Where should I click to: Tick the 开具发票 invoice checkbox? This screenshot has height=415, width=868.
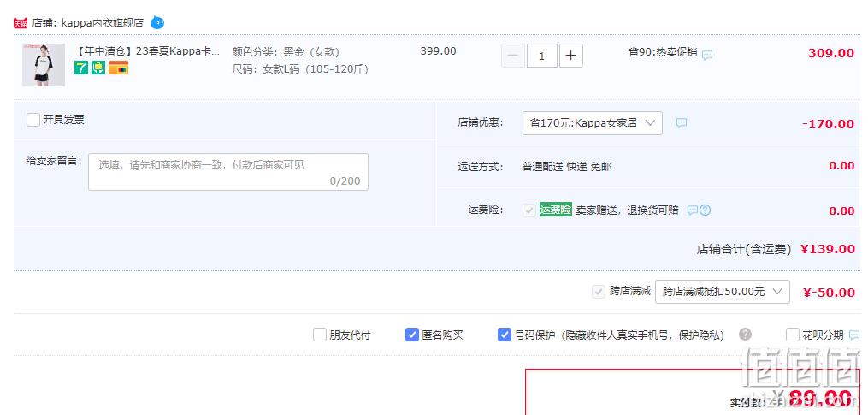(33, 120)
